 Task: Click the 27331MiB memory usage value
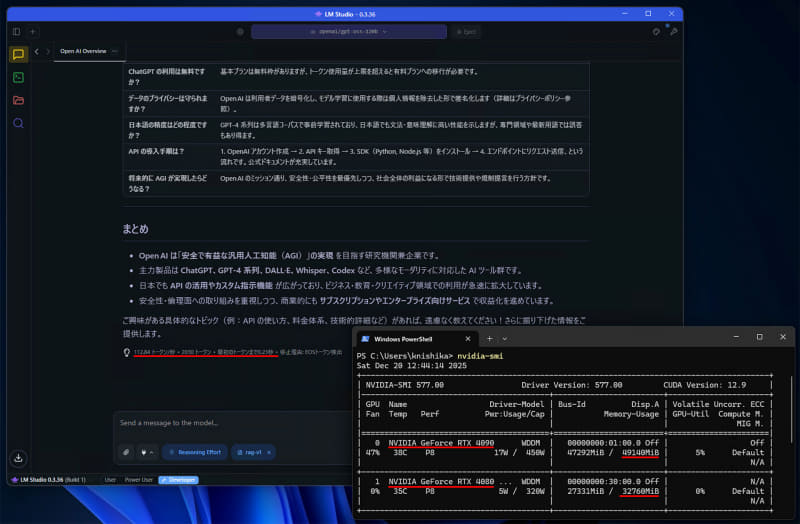pos(586,491)
